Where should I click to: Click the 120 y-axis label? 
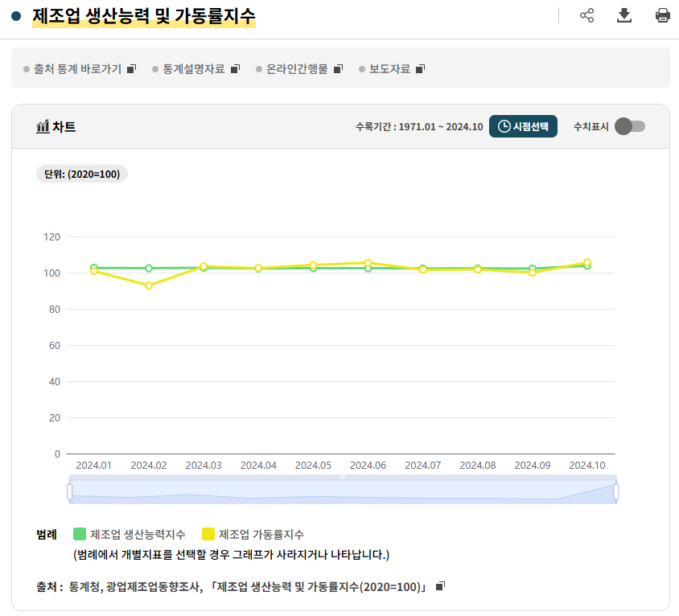pyautogui.click(x=51, y=236)
